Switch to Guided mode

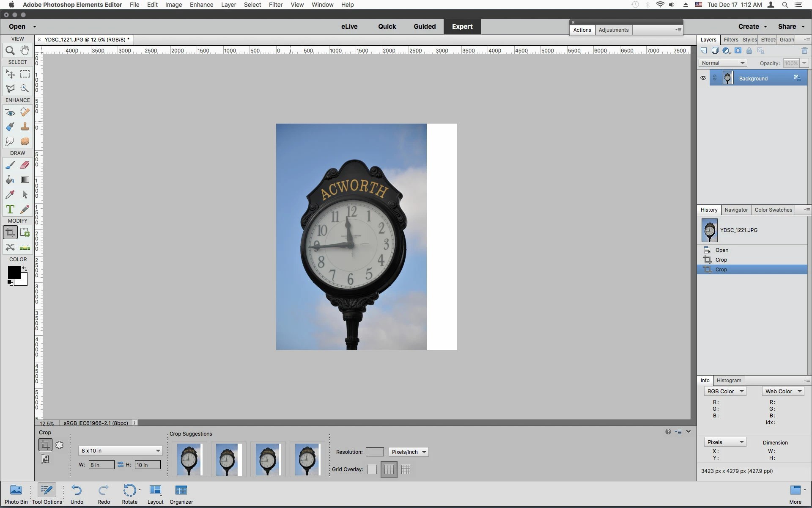tap(425, 26)
